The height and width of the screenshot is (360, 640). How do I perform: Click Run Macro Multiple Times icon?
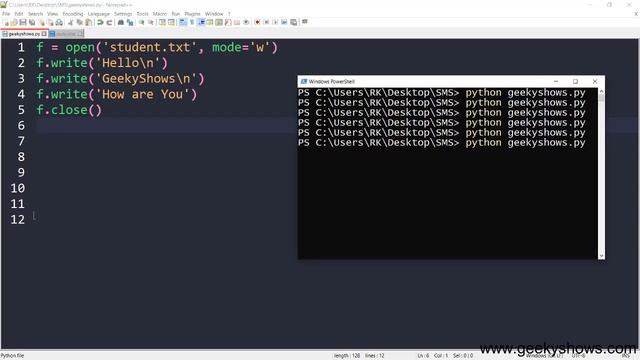click(x=284, y=22)
